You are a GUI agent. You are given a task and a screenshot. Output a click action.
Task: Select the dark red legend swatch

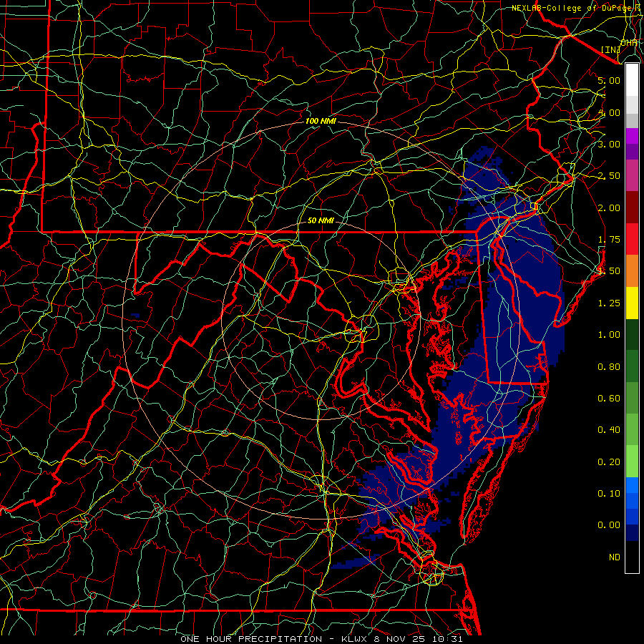pyautogui.click(x=632, y=208)
